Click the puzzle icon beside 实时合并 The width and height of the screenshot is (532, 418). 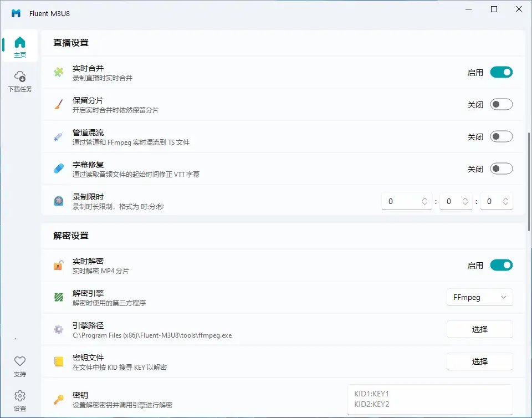pos(59,72)
